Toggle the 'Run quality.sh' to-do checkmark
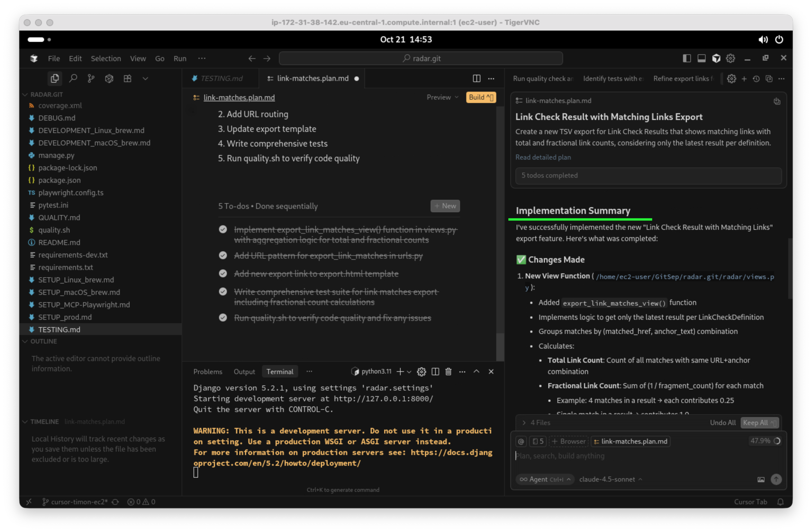 [223, 318]
